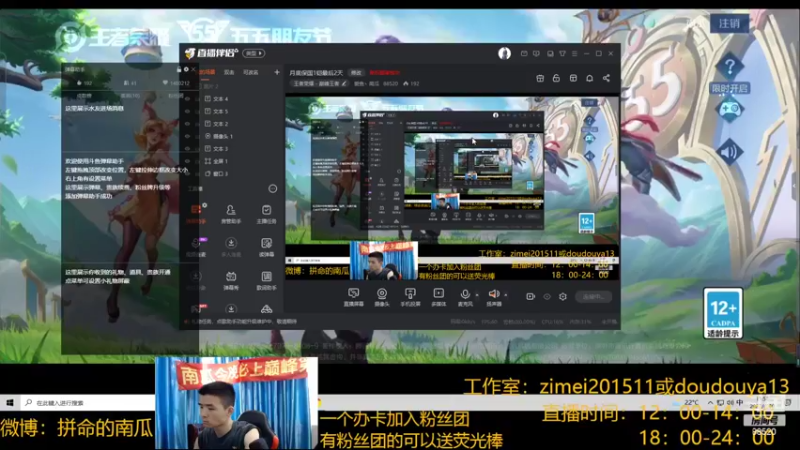Hide the 文本 3 source via eye icon
800x450 pixels.
(187, 148)
